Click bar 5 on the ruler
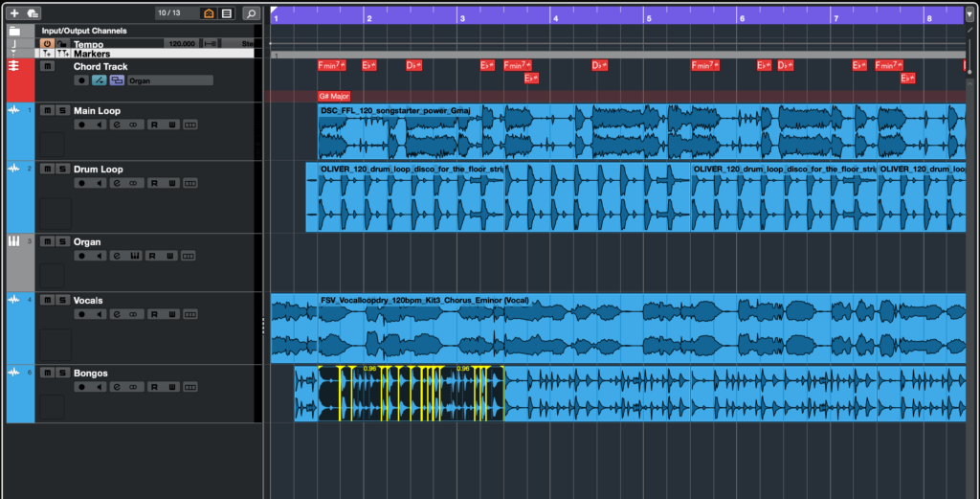The width and height of the screenshot is (980, 499). click(x=649, y=18)
